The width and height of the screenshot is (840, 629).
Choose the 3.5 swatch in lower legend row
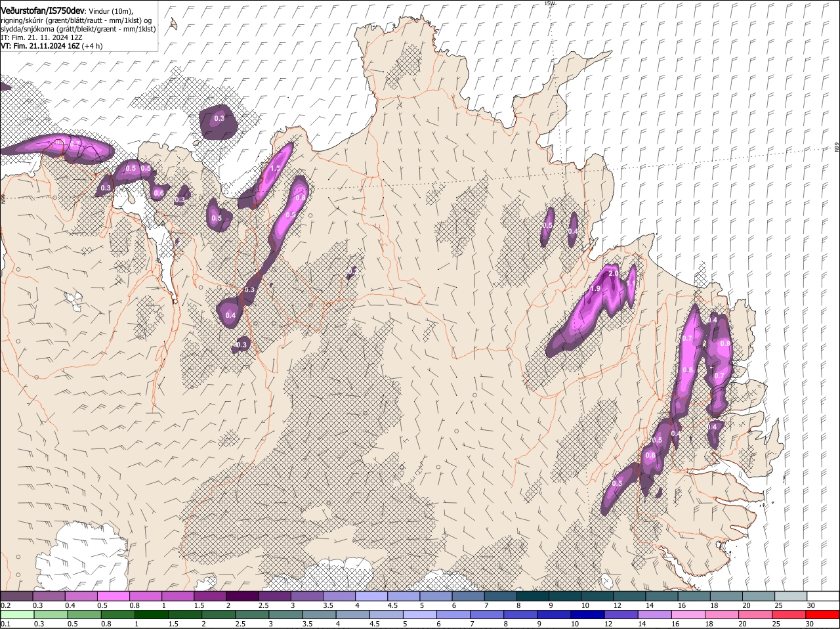[320, 615]
